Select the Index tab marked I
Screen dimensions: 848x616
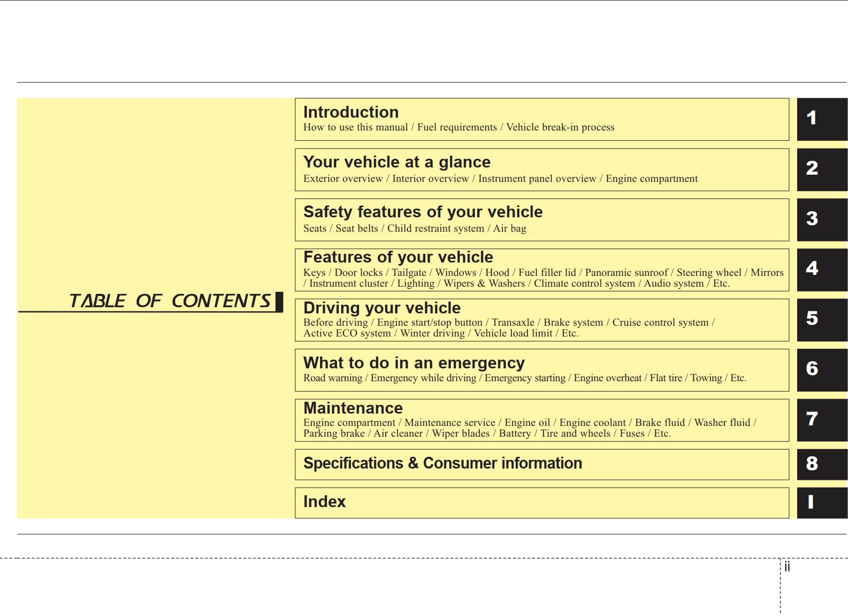point(822,503)
